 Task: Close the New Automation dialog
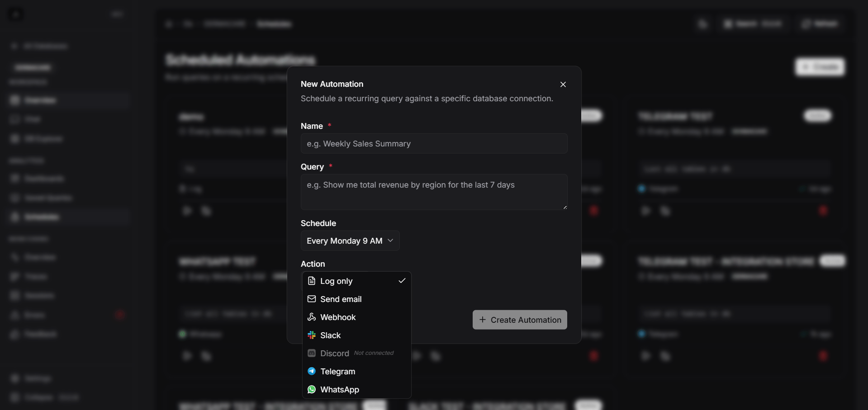tap(563, 85)
